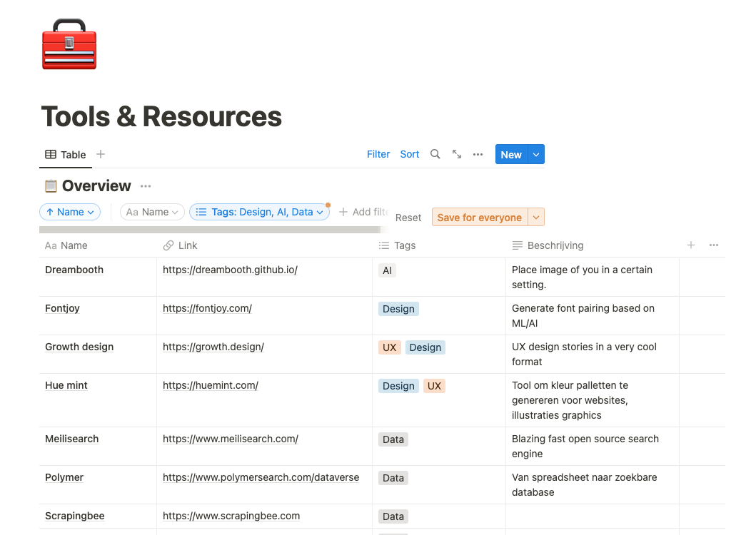
Task: Open the Filter menu
Action: [378, 154]
